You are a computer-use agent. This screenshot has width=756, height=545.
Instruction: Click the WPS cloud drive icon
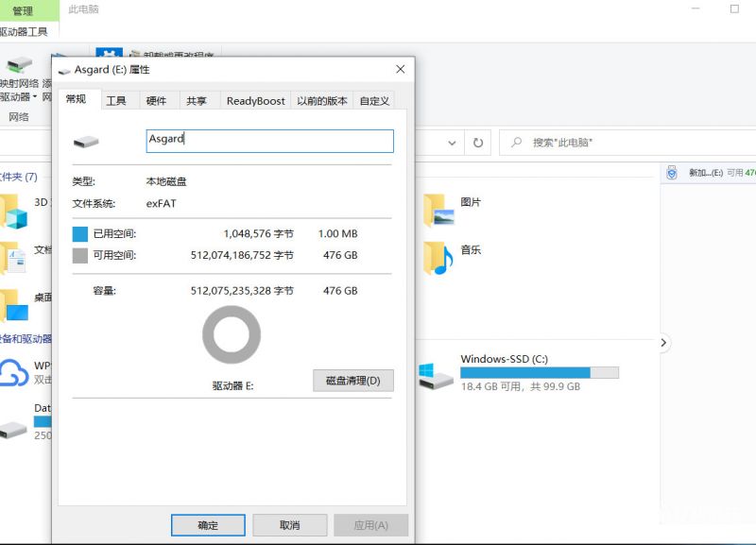click(14, 372)
